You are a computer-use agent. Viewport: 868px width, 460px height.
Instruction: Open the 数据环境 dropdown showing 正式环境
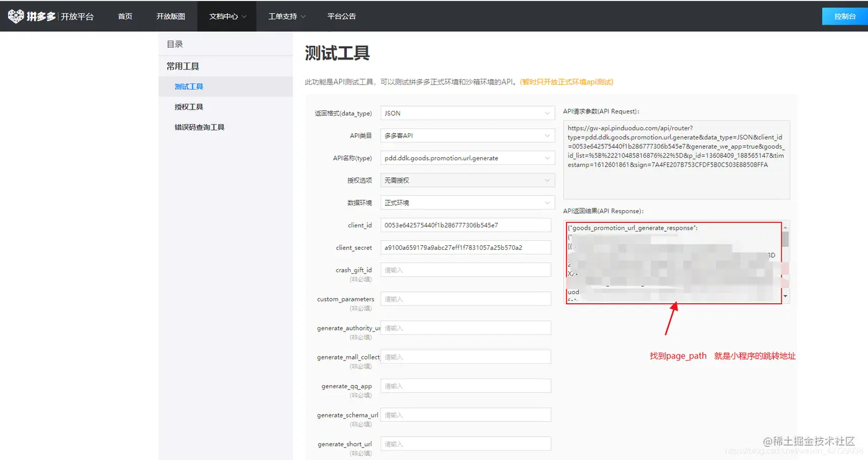click(x=467, y=203)
